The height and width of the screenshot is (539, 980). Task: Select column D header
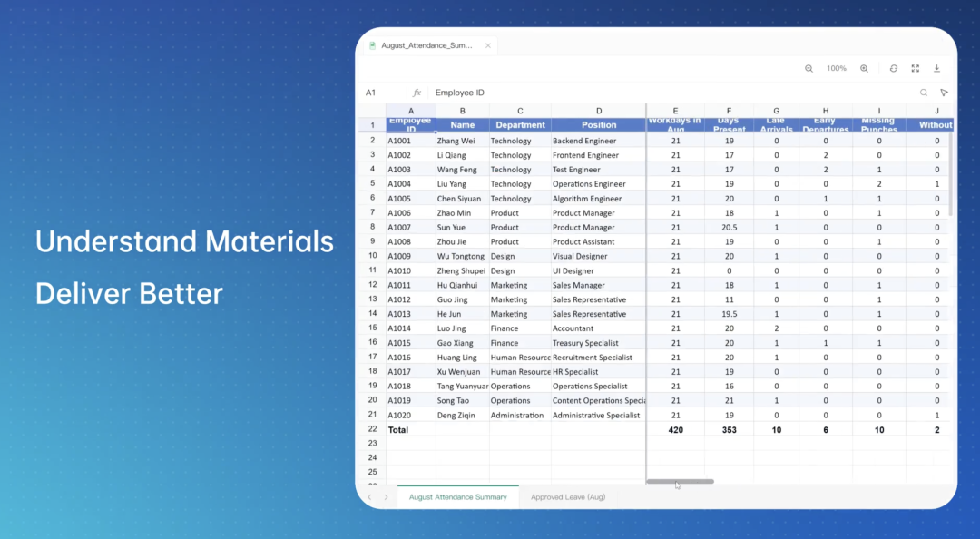[599, 111]
